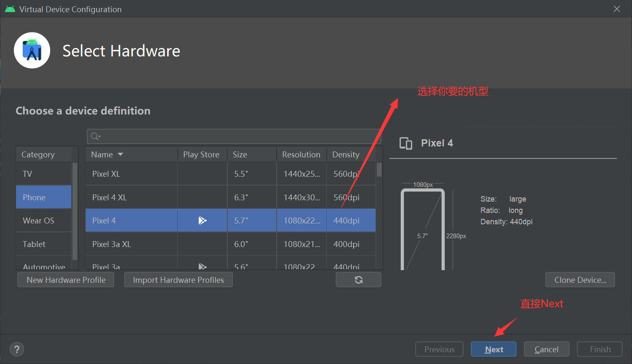Click the Density column header
This screenshot has width=632, height=364.
click(351, 154)
